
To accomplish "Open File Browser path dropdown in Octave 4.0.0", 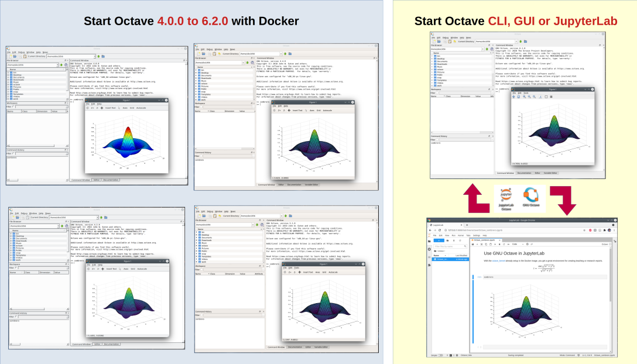I will [58, 64].
